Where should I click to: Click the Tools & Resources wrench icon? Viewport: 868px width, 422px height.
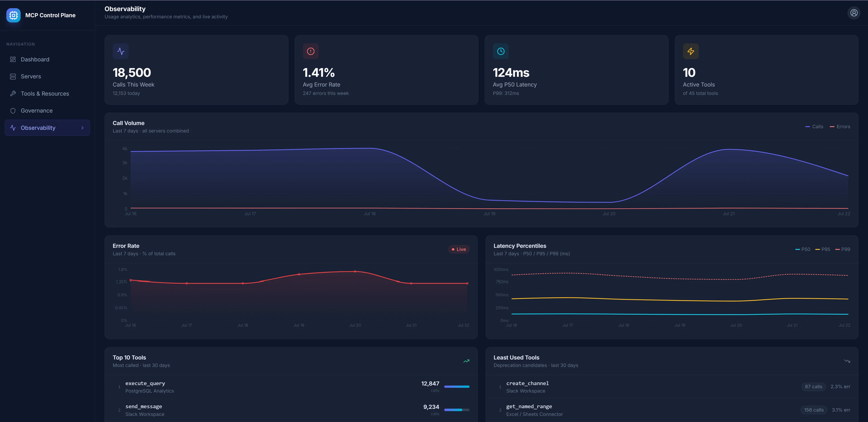13,93
